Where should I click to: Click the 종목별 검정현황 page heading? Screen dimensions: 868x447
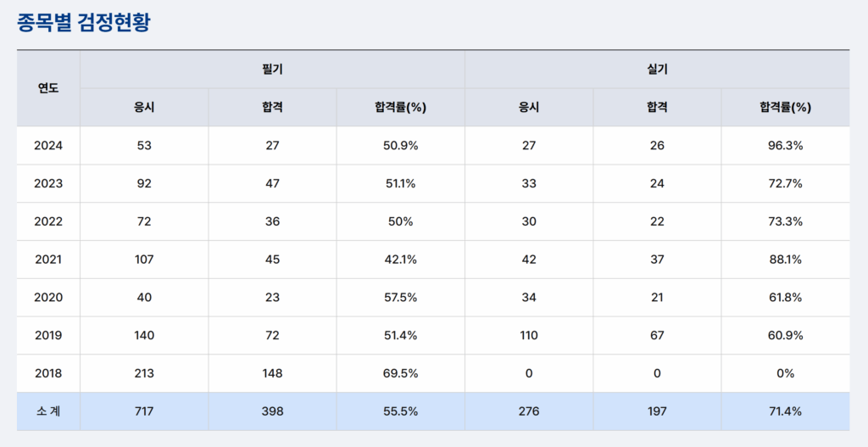point(83,23)
